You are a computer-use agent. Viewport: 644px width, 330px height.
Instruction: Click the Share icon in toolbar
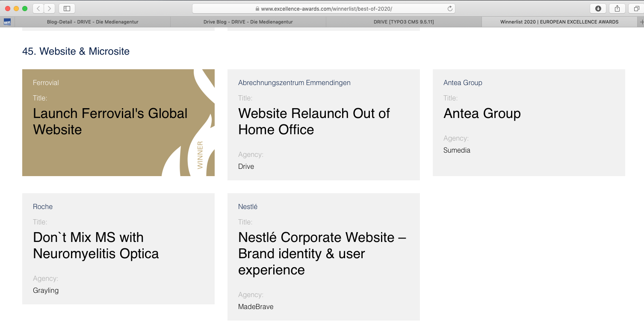coord(617,9)
